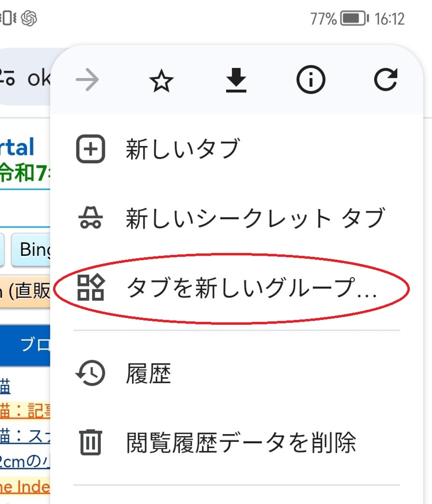Open the page info icon
The width and height of the screenshot is (432, 504).
point(311,80)
